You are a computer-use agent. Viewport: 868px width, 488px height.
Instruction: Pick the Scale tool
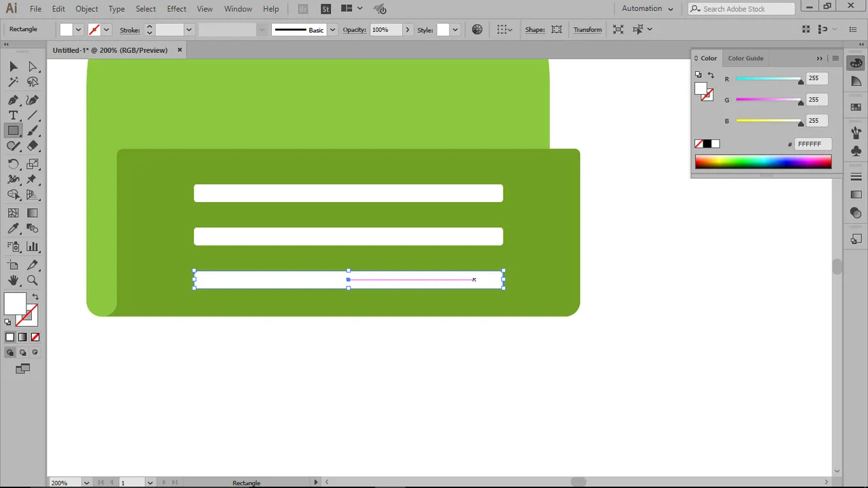point(32,164)
